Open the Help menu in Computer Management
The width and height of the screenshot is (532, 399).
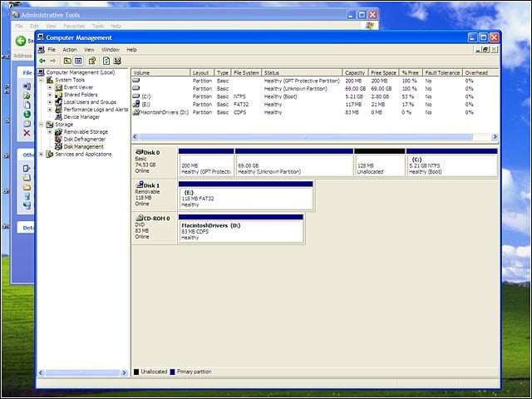pos(131,50)
